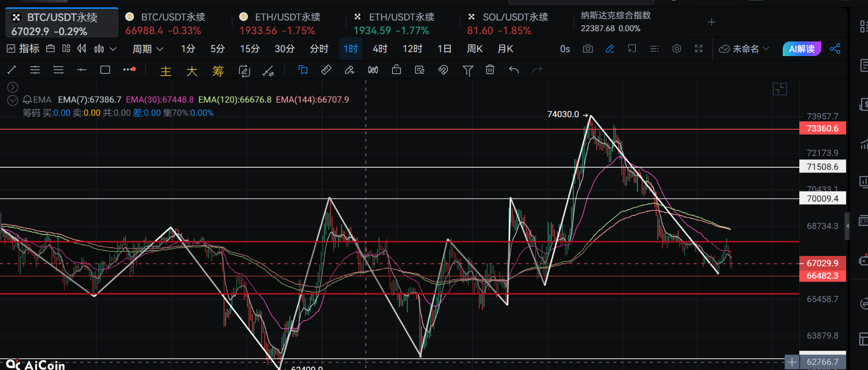Select the 4时 timeframe
This screenshot has width=868, height=370.
[x=380, y=49]
